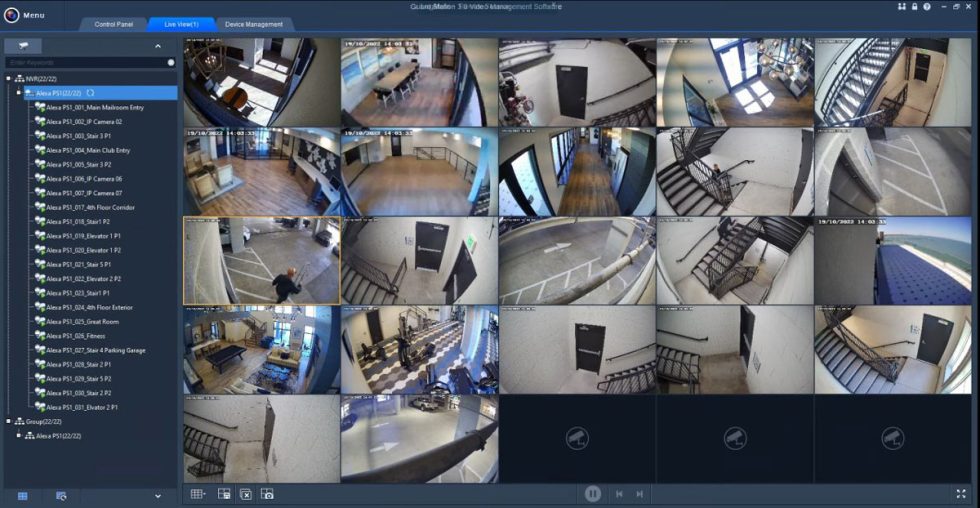Go to the previous view page
Screen dimensions: 980x508
[619, 494]
